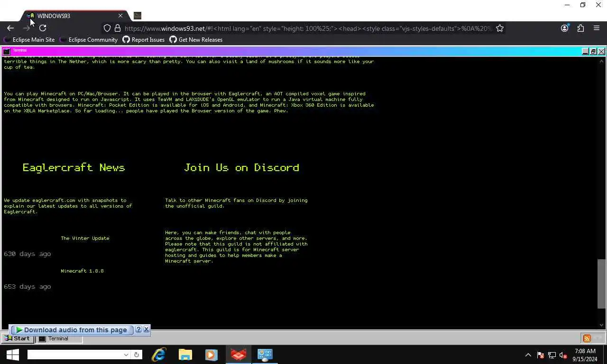Open The Winter Update news item
This screenshot has height=364, width=607.
tap(85, 238)
